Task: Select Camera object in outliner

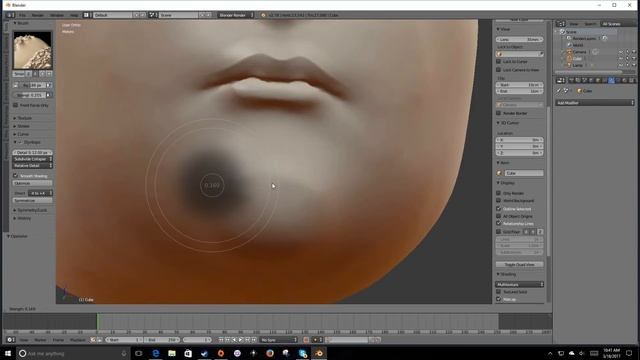Action: tap(579, 52)
